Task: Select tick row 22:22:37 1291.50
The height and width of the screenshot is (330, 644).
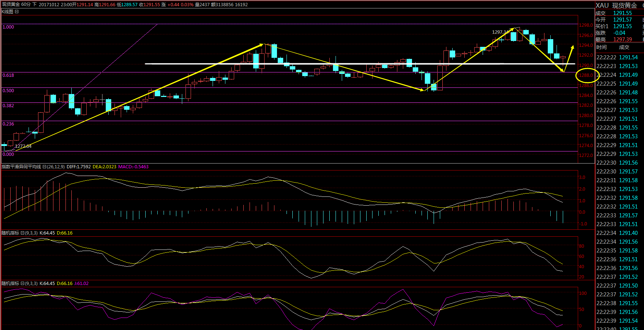Action: pos(617,286)
